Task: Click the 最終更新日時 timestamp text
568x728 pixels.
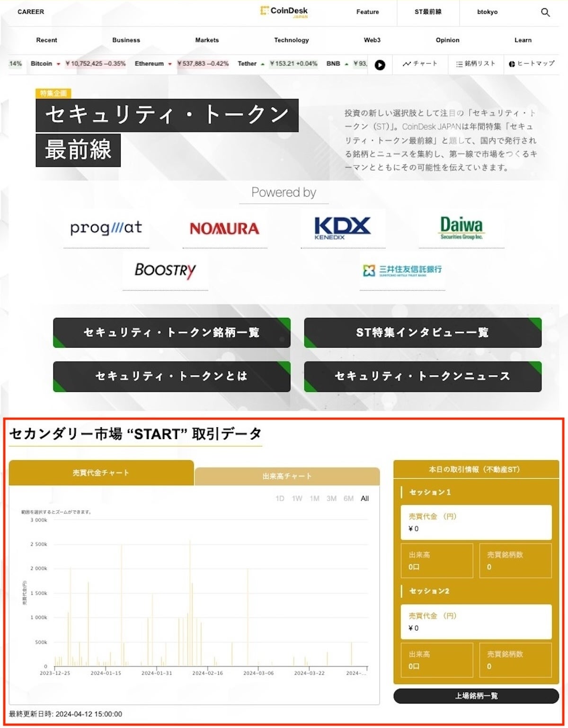Action: (x=65, y=714)
